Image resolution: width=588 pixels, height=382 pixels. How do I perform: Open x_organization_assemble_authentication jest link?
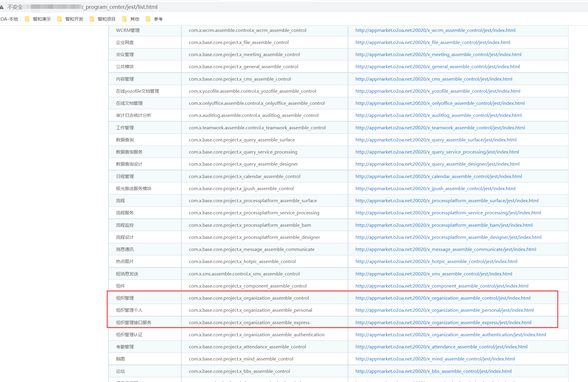tap(451, 334)
